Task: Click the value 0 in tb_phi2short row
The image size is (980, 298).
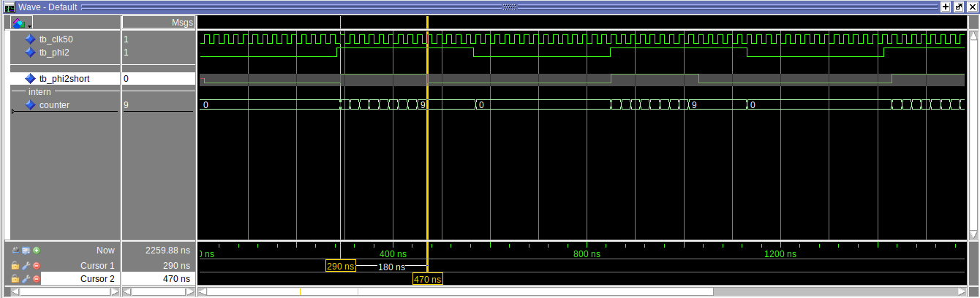Action: (126, 78)
